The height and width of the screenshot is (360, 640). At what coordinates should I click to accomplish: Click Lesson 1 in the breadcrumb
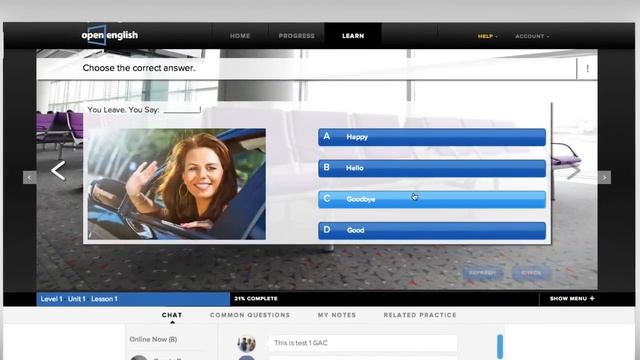tap(104, 299)
